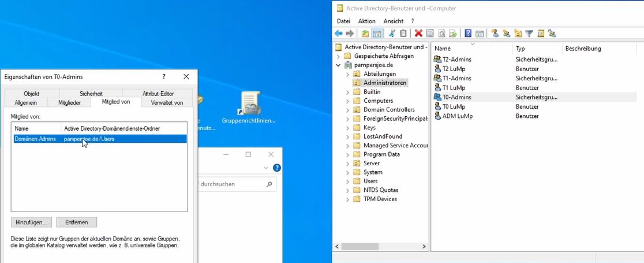Open the Datei menu

(x=343, y=21)
